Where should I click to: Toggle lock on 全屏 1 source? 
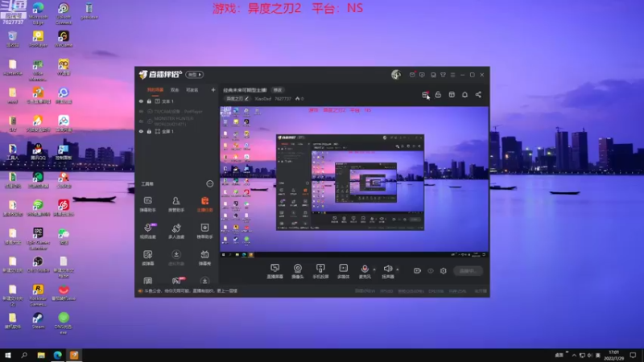point(149,132)
